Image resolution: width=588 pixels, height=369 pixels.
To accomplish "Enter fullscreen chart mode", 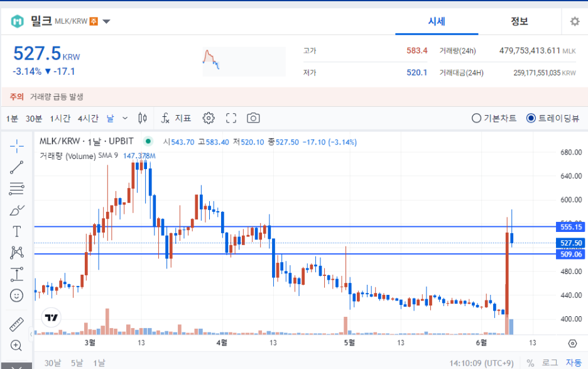I will pyautogui.click(x=231, y=118).
